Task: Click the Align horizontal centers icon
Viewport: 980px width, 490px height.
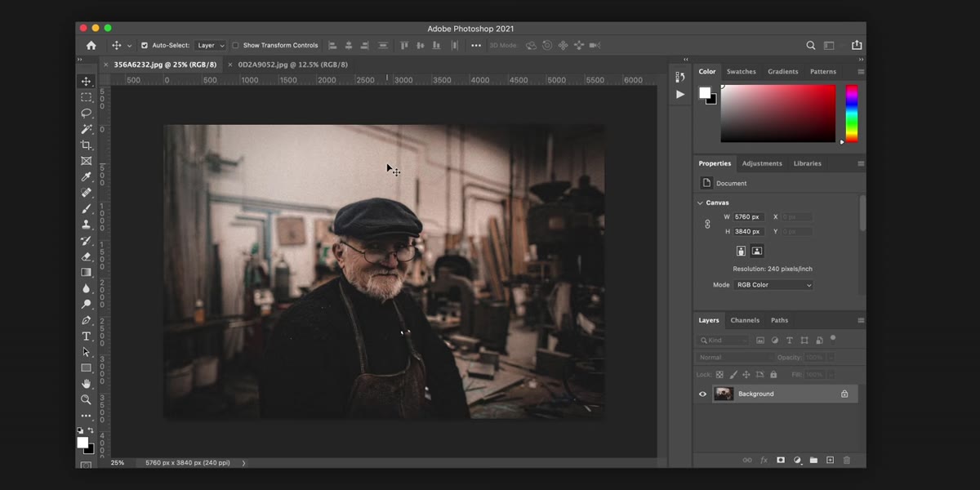Action: [x=349, y=46]
